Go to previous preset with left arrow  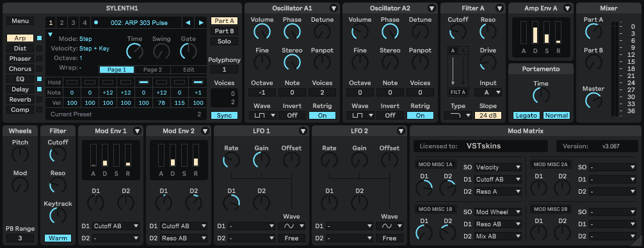tap(188, 22)
